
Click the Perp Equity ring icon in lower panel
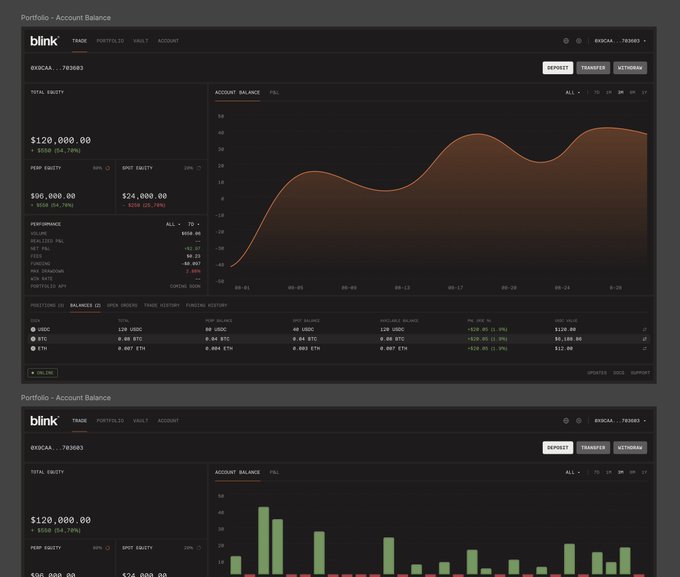[108, 548]
